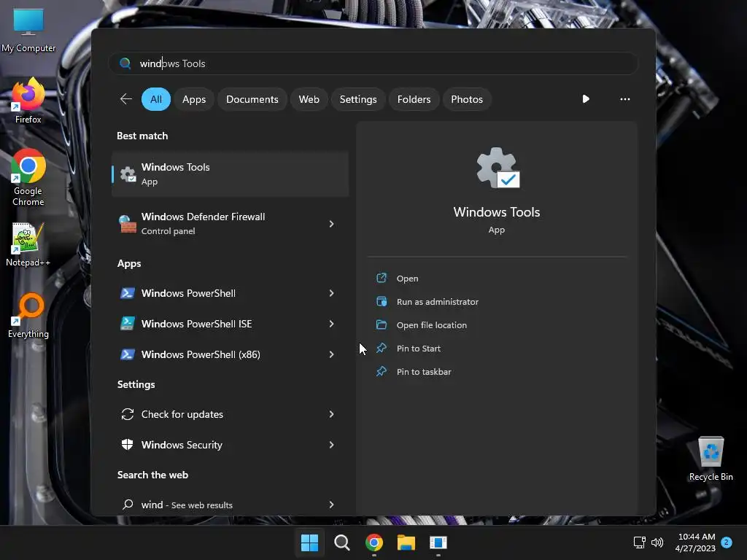
Task: Click wind - See web results
Action: click(x=187, y=505)
